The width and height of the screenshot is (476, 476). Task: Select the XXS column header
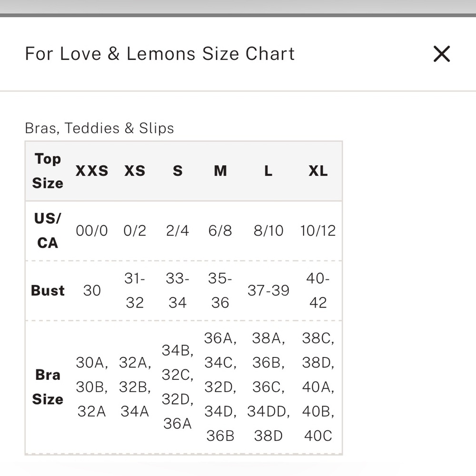92,171
